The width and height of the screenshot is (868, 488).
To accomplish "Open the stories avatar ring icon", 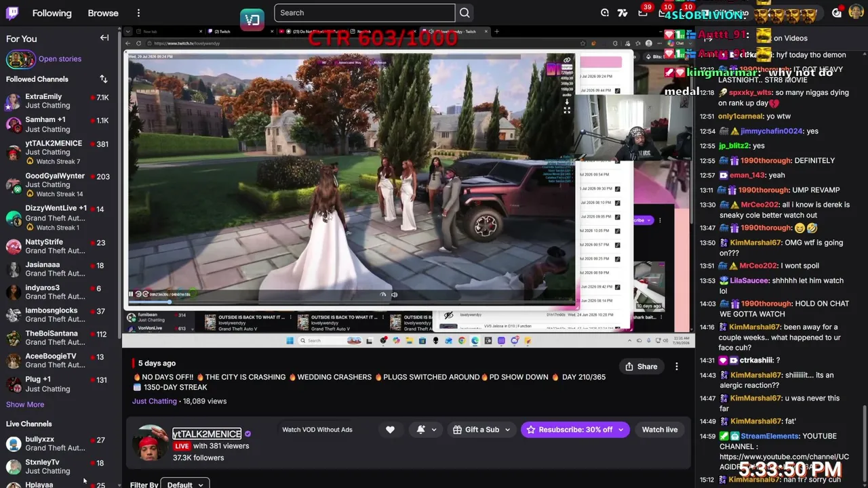I will click(x=20, y=59).
